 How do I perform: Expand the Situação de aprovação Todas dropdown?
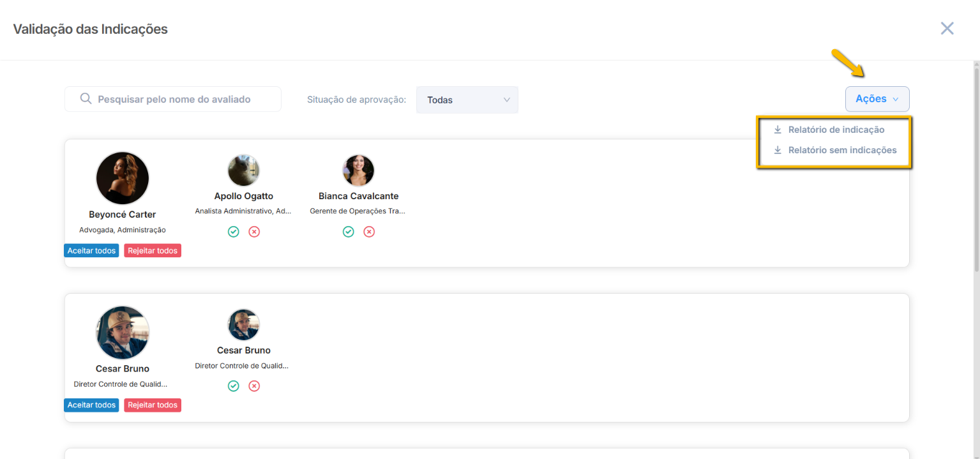click(x=466, y=100)
